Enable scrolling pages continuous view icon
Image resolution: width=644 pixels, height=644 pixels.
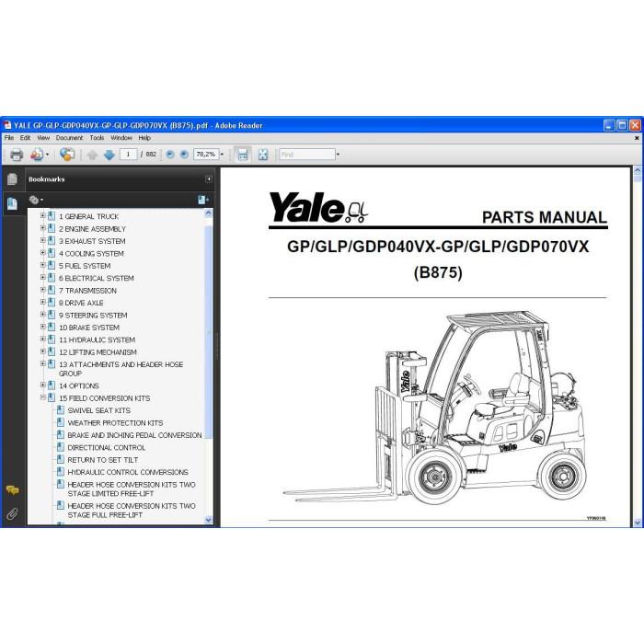tap(243, 155)
